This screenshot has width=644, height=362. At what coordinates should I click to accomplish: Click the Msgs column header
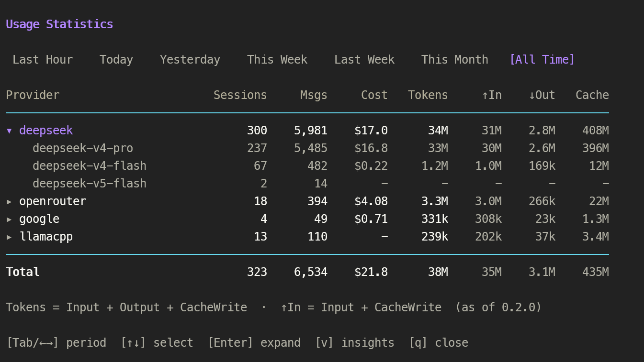314,95
